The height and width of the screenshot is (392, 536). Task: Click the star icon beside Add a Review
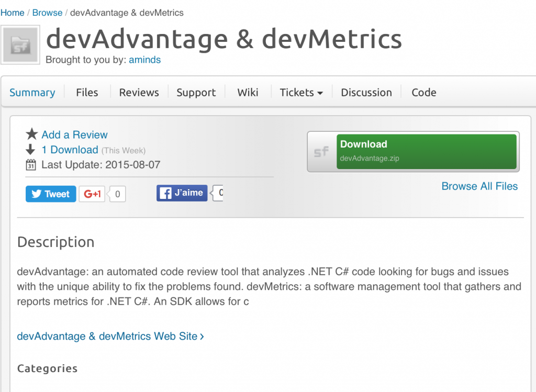coord(32,134)
